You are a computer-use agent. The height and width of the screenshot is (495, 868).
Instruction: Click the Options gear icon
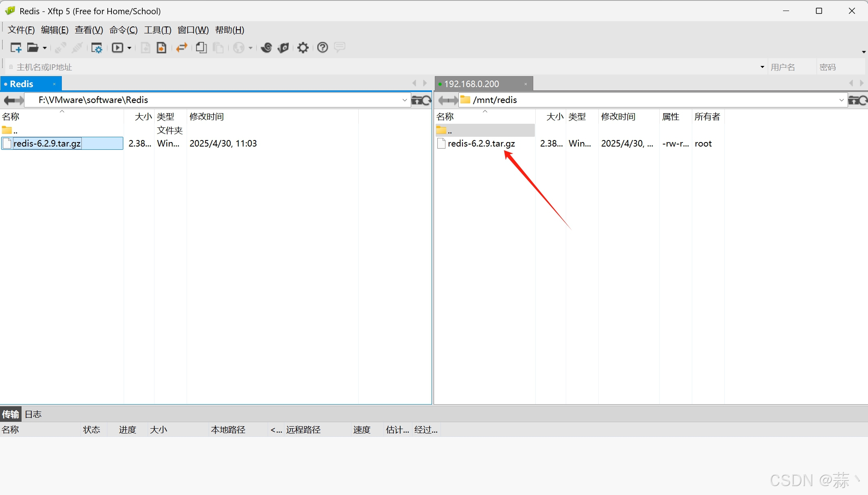pyautogui.click(x=303, y=48)
